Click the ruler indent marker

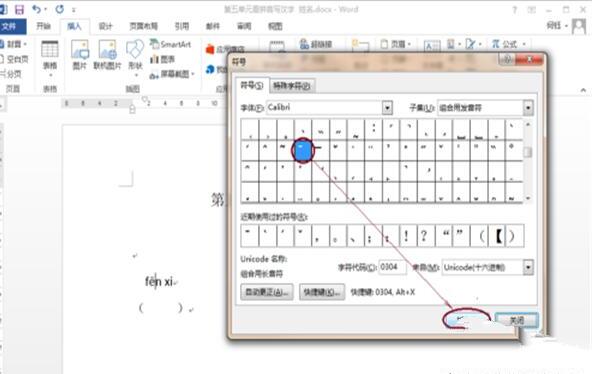132,109
